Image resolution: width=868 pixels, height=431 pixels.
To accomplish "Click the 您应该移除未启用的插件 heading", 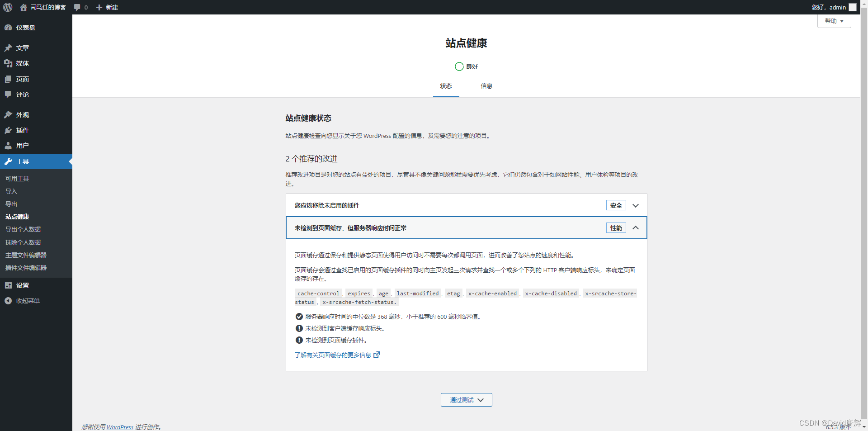I will (327, 205).
